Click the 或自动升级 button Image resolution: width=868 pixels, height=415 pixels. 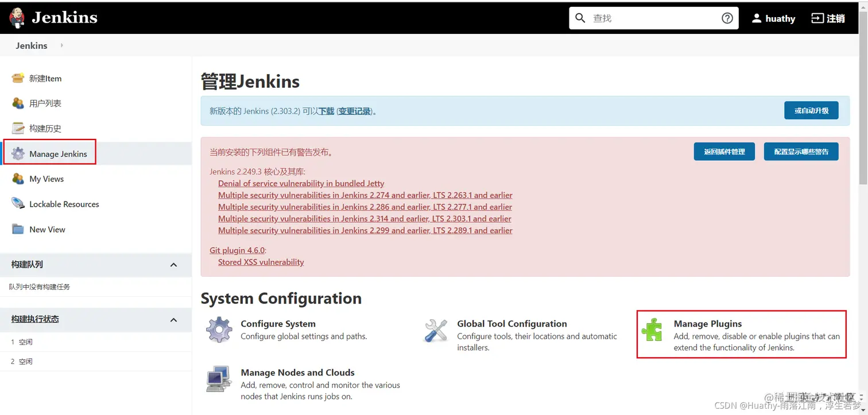(x=811, y=110)
